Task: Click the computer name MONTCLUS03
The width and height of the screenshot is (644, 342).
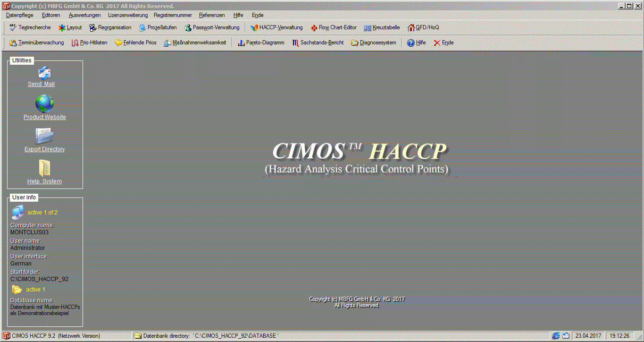Action: click(x=29, y=232)
